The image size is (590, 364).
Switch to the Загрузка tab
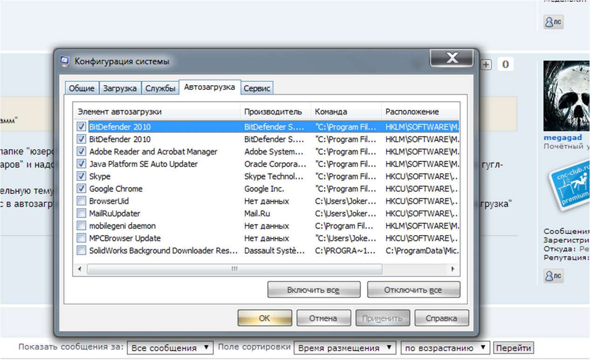coord(120,88)
